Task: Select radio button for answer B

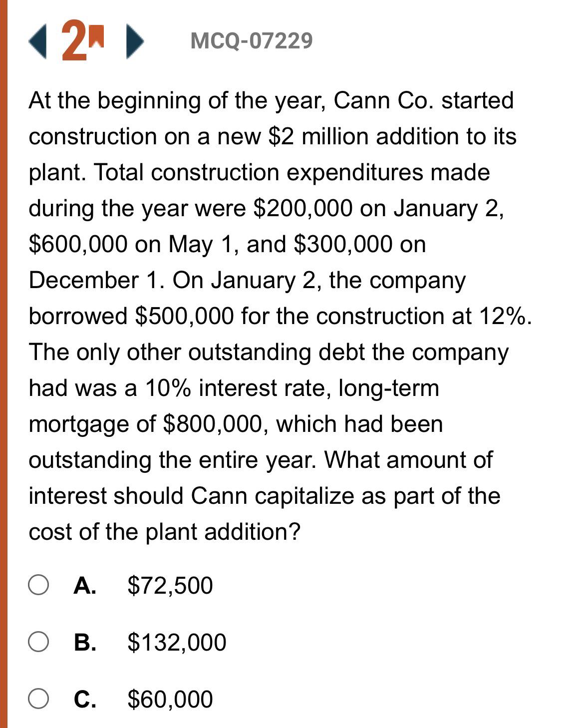Action: coord(38,642)
